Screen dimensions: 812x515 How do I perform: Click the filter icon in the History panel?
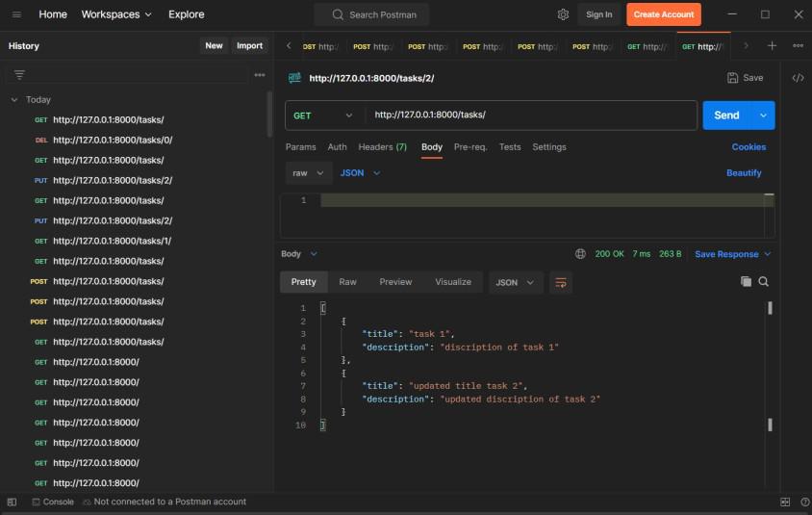pos(19,74)
